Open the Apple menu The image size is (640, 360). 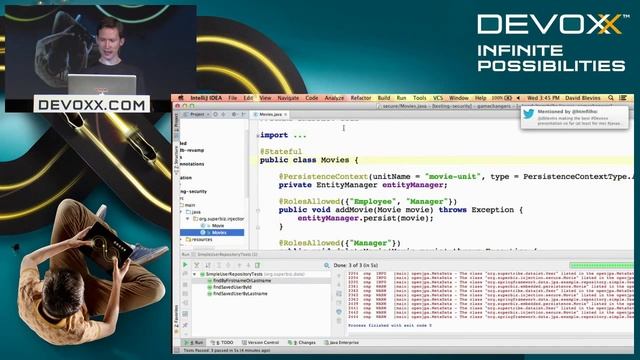pos(180,98)
